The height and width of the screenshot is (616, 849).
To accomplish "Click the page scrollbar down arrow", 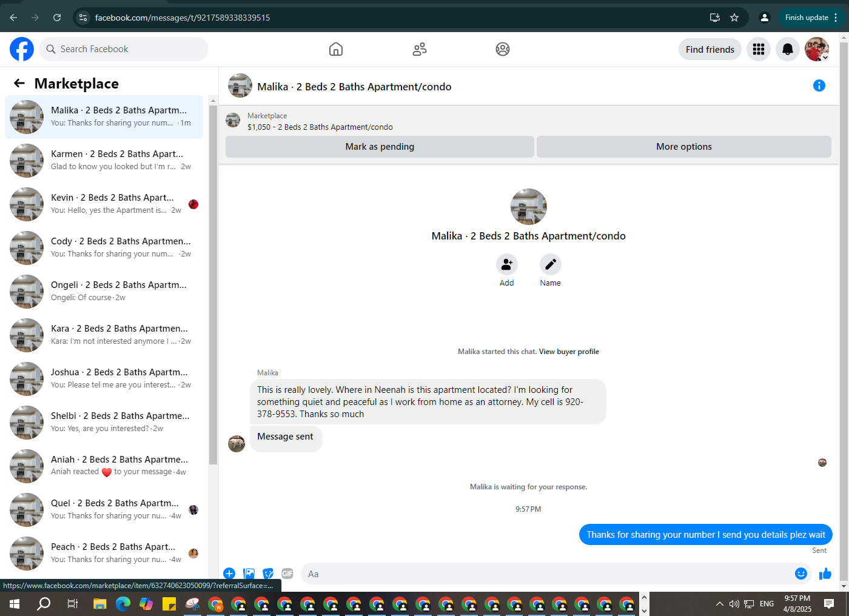I will (844, 586).
